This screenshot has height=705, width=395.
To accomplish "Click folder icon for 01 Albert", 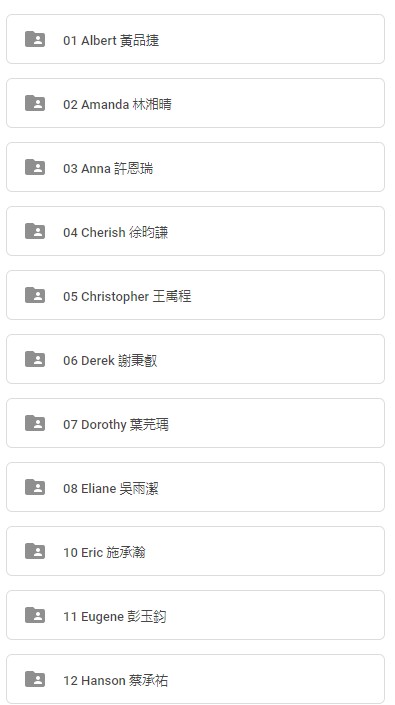I will [35, 39].
